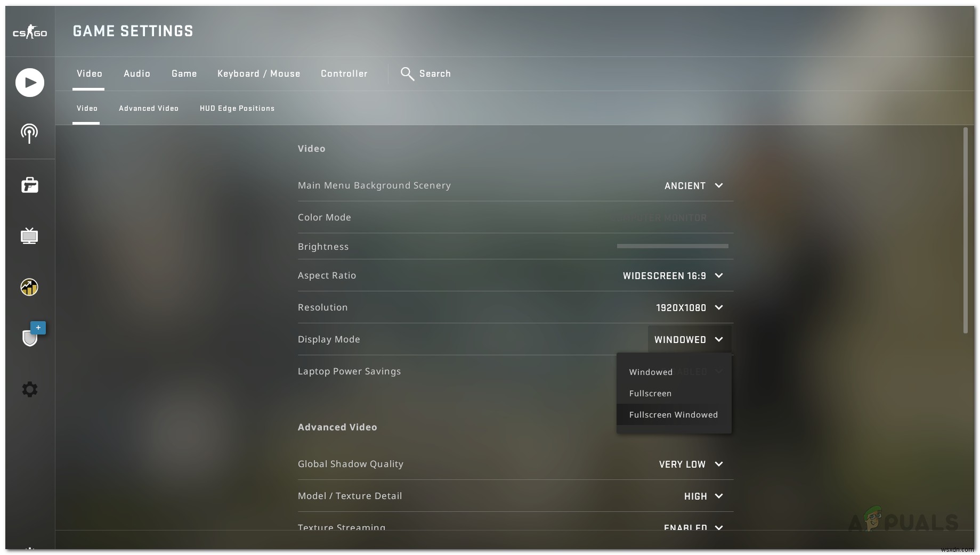Switch to the Game tab
The width and height of the screenshot is (980, 555).
click(x=184, y=74)
